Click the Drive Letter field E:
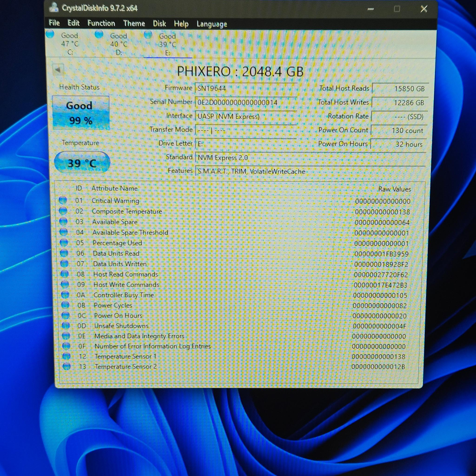476x476 pixels. pyautogui.click(x=246, y=144)
